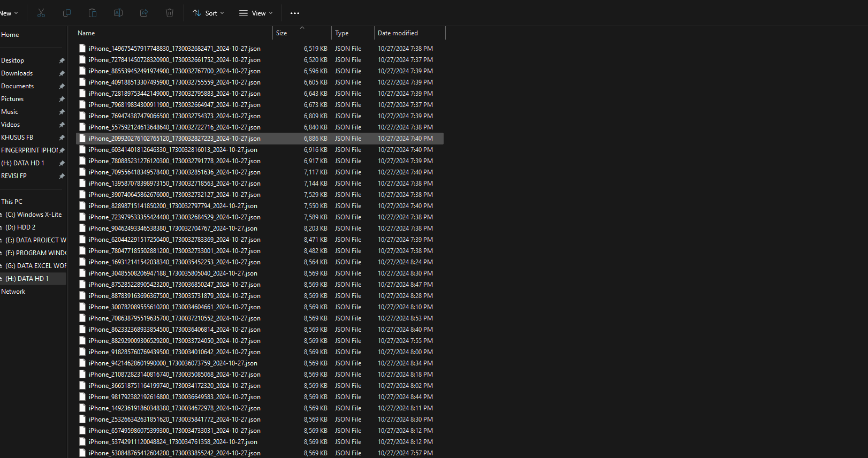Click date 10/27/2024 8:24 PM
The image size is (868, 458).
tap(405, 262)
